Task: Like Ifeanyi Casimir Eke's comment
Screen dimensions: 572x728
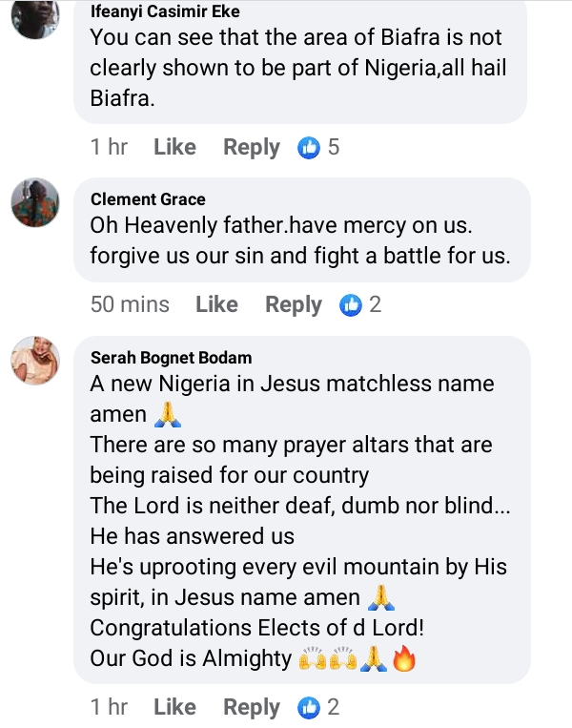Action: [174, 148]
